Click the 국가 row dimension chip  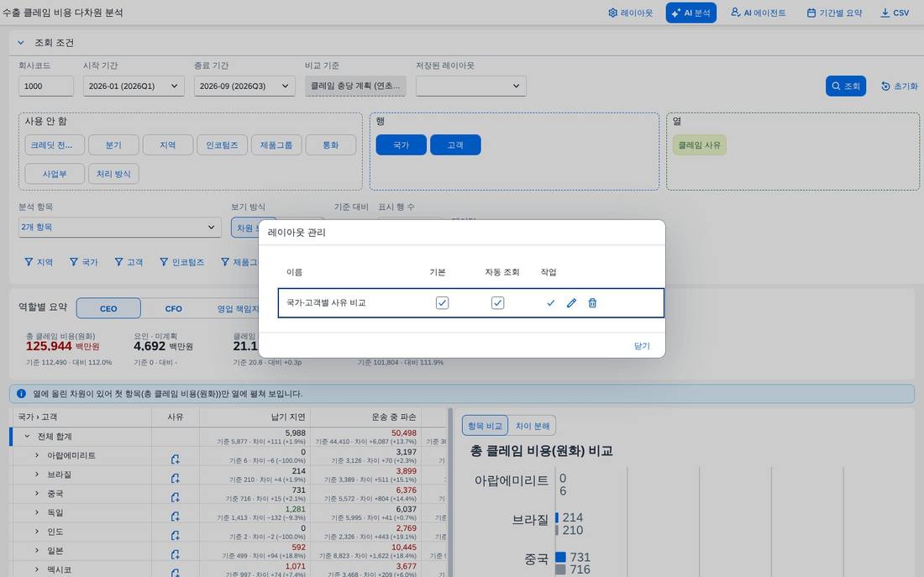(x=402, y=145)
